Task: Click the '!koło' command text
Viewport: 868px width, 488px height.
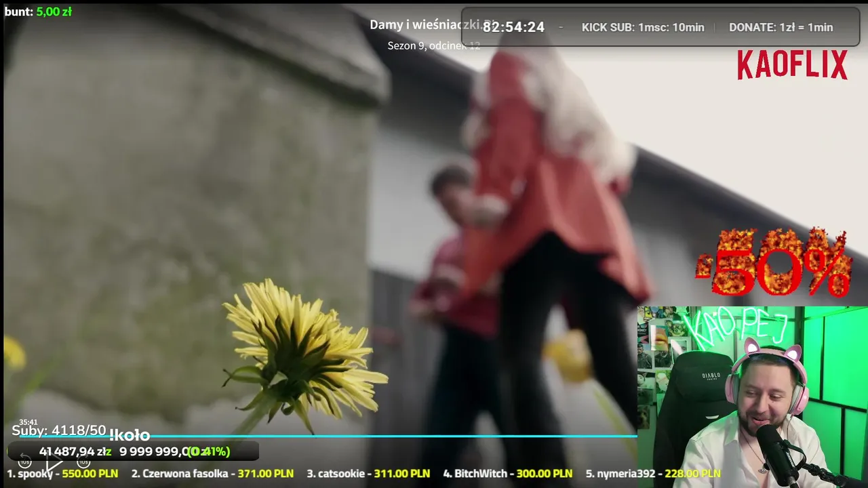Action: tap(129, 435)
